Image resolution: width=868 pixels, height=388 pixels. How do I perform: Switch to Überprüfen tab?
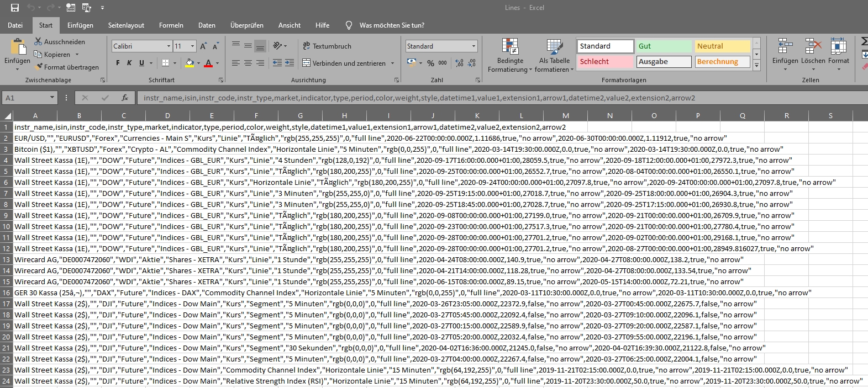click(x=247, y=25)
